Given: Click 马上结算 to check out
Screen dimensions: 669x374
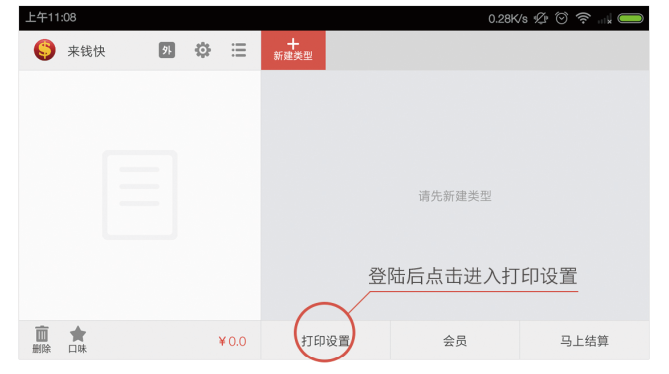Looking at the screenshot, I should click(585, 340).
